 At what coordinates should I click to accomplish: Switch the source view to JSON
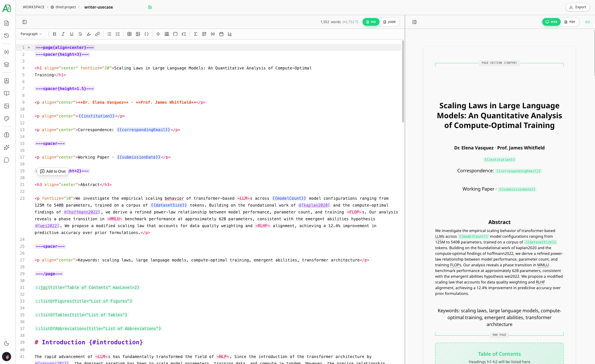tap(389, 22)
